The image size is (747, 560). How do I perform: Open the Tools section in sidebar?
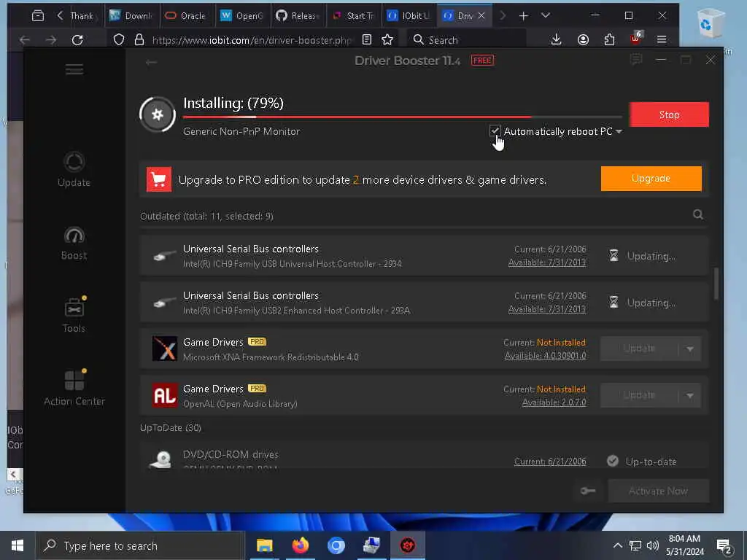pos(74,315)
